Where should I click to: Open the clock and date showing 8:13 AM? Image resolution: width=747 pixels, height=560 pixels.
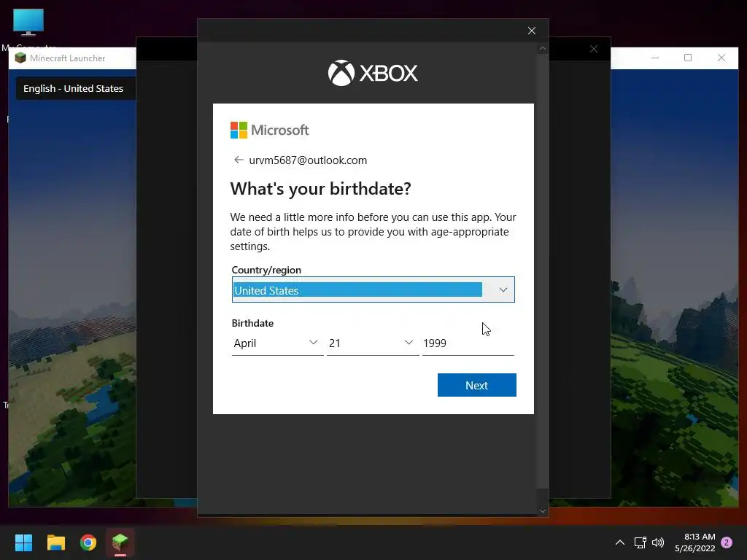[695, 542]
